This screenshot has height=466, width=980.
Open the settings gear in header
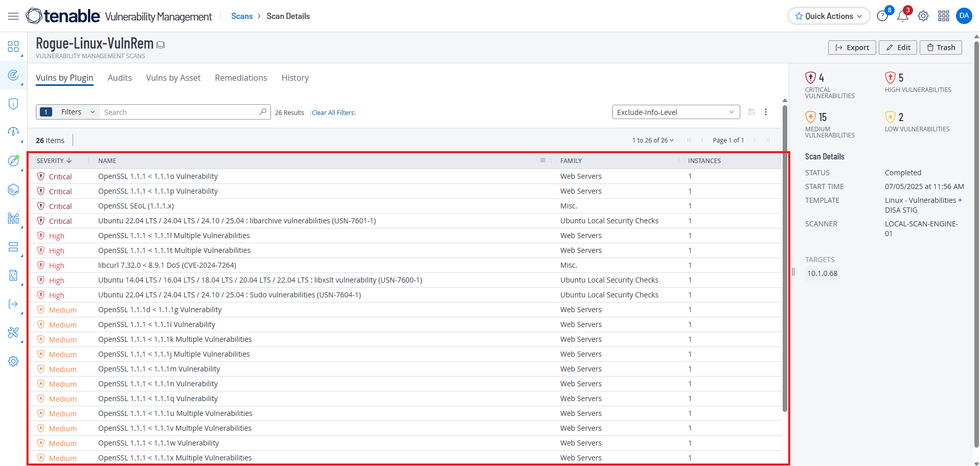click(x=923, y=16)
